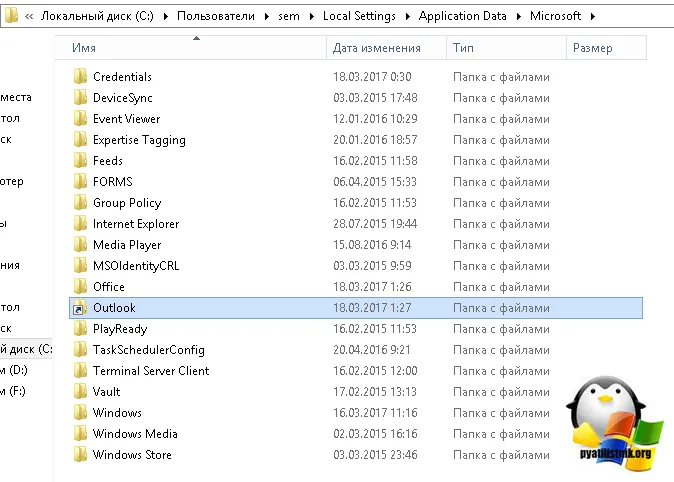Open the dropdown arrow after Локальный диск (C:)
This screenshot has height=482, width=674.
[166, 17]
